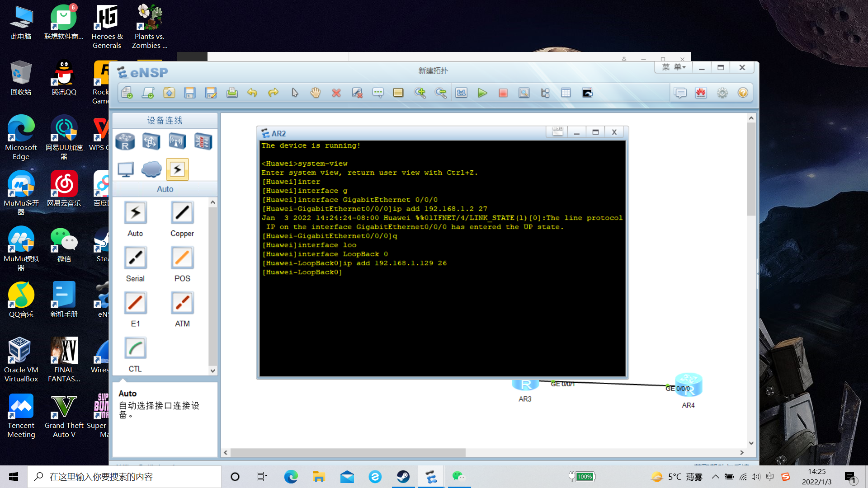The image size is (868, 488).
Task: Click the canvas horizontal scrollbar
Action: [348, 452]
